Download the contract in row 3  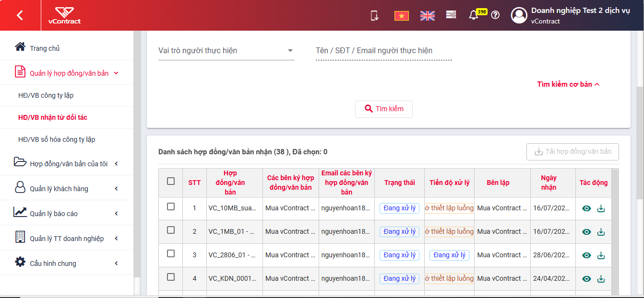[x=601, y=255]
